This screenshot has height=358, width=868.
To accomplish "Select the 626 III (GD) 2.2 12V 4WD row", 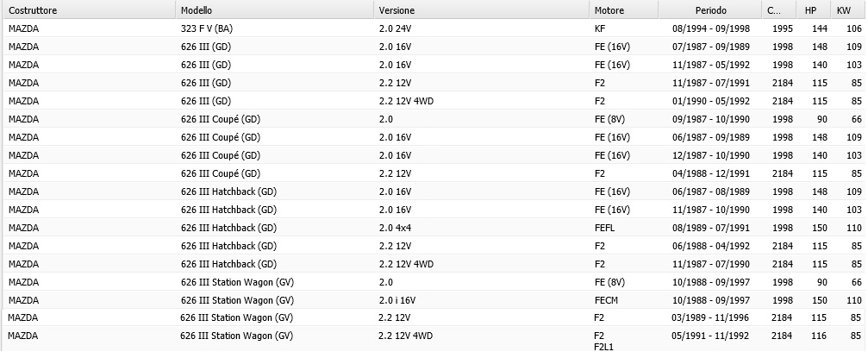I will (x=434, y=101).
